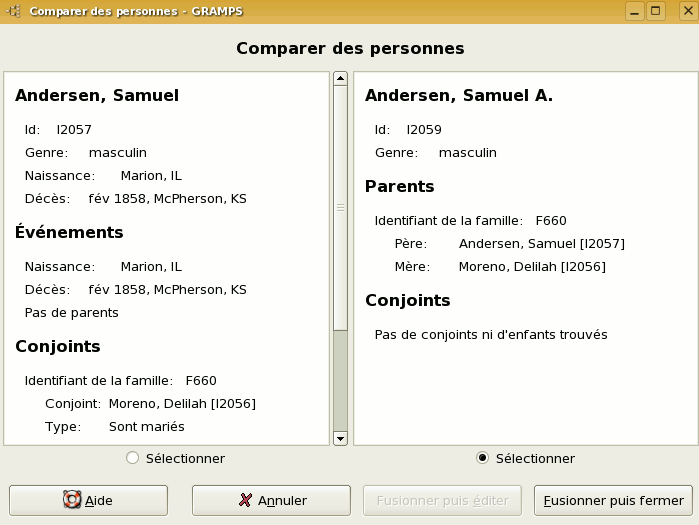Open the GRAMPS window menu icon in title bar
Screen dimensions: 699x525
tap(14, 11)
